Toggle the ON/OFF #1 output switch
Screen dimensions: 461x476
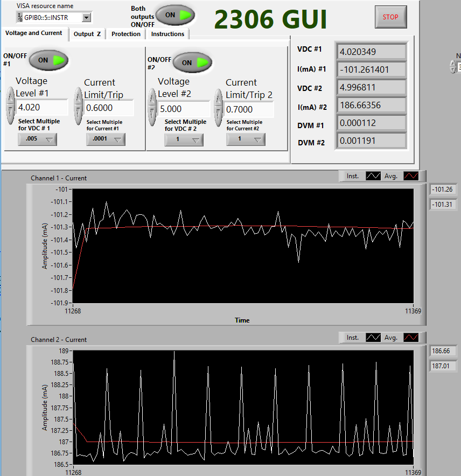48,60
